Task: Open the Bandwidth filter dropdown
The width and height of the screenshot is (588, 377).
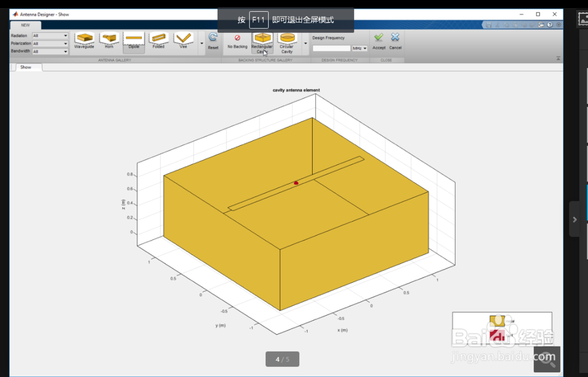Action: pyautogui.click(x=50, y=51)
